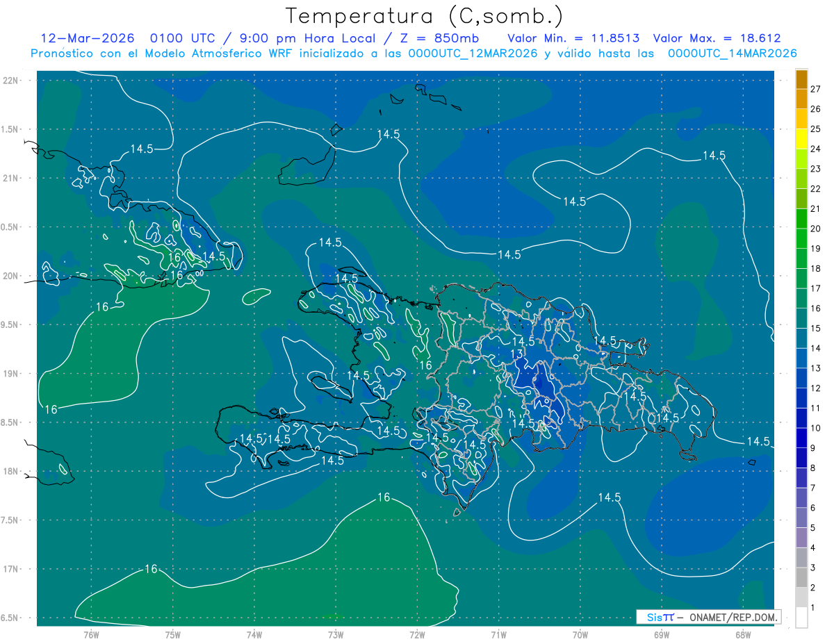This screenshot has width=834, height=644.
Task: Click the number 14 on the color scale
Action: click(816, 348)
